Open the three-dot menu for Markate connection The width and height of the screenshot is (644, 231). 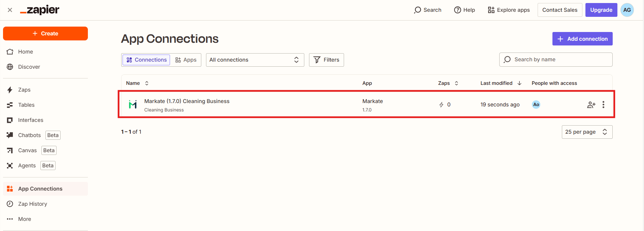pyautogui.click(x=603, y=105)
